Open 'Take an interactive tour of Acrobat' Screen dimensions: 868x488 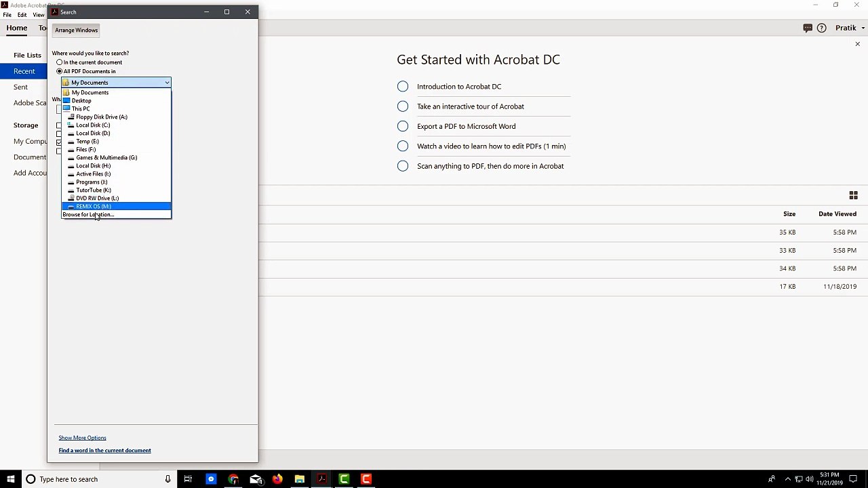(471, 106)
